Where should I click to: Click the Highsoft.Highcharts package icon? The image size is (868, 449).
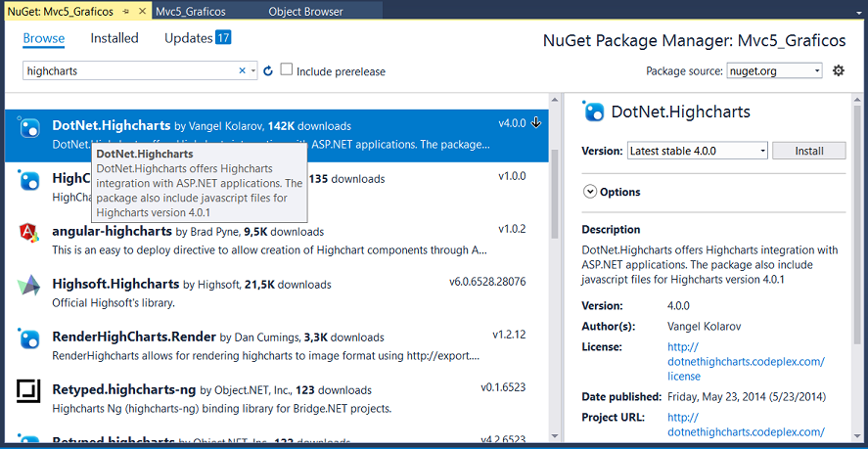point(28,286)
